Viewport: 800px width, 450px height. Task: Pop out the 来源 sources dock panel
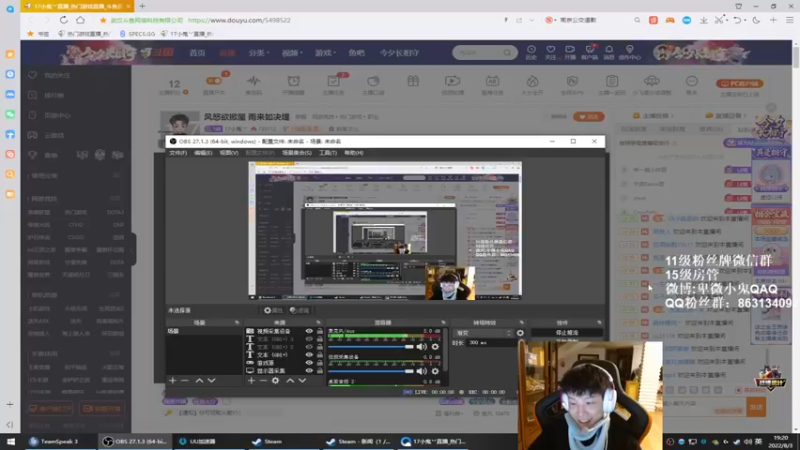coord(318,322)
